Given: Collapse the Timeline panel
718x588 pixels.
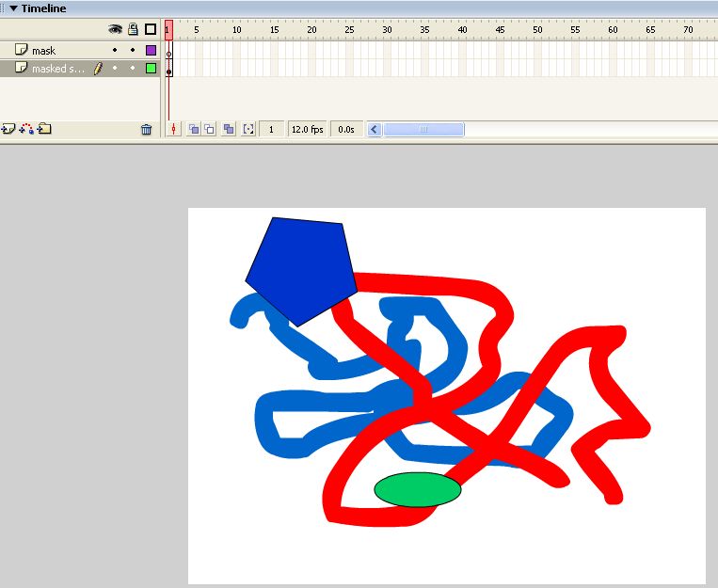Looking at the screenshot, I should (x=13, y=8).
